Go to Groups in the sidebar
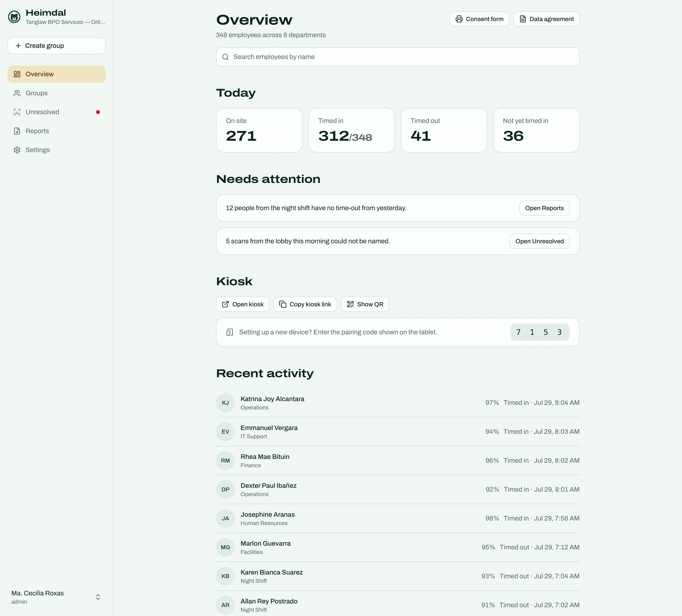This screenshot has height=616, width=682. [x=57, y=93]
